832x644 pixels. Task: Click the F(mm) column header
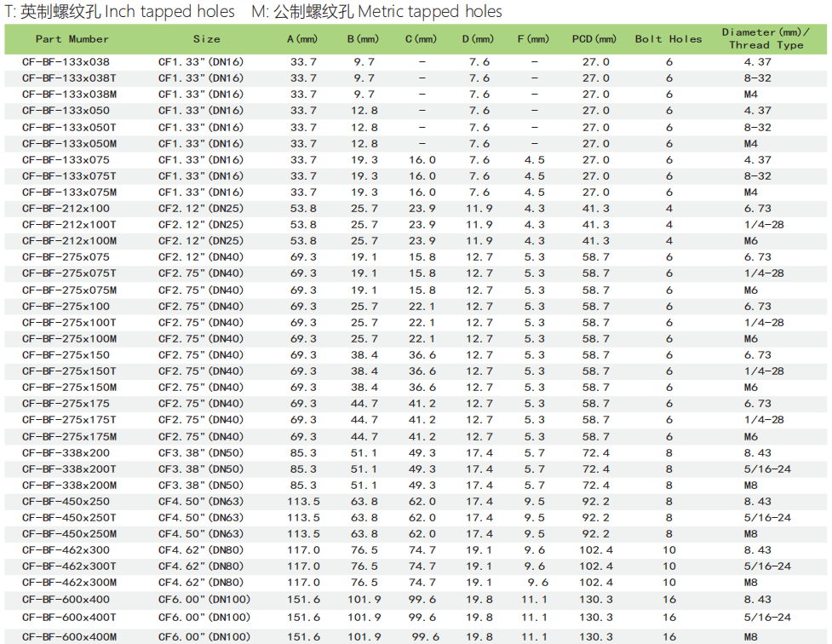coord(534,39)
